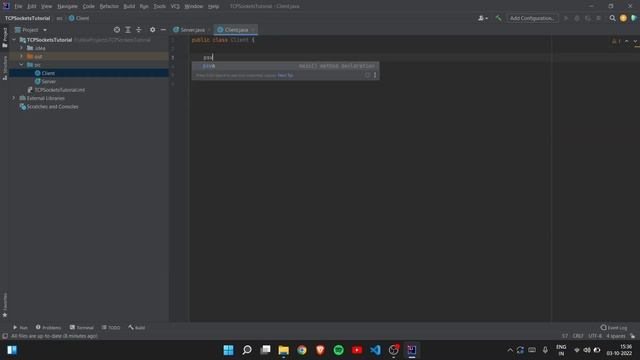Open the VCS menu
The width and height of the screenshot is (640, 360).
175,7
